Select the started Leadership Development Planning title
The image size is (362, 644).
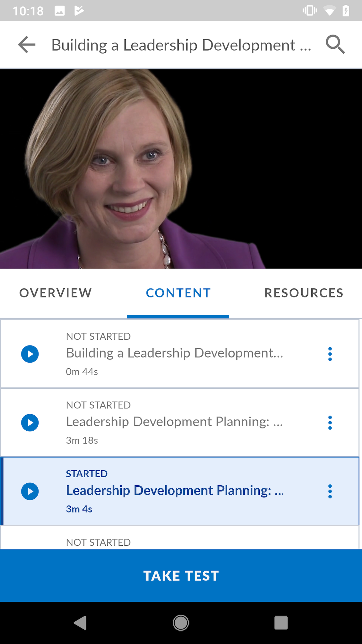tap(175, 491)
